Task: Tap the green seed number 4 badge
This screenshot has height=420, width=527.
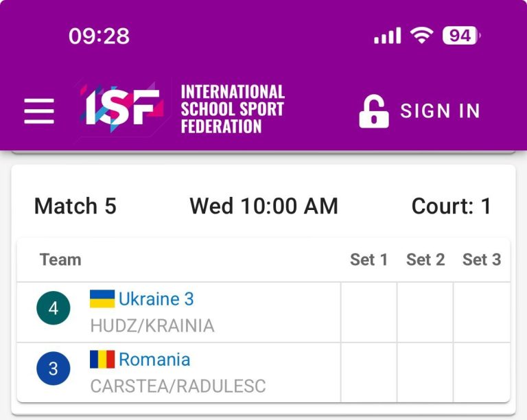Action: (54, 307)
